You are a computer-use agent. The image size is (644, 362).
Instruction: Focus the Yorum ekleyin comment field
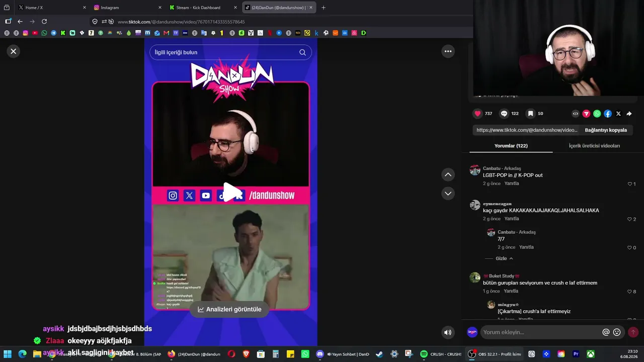click(541, 332)
